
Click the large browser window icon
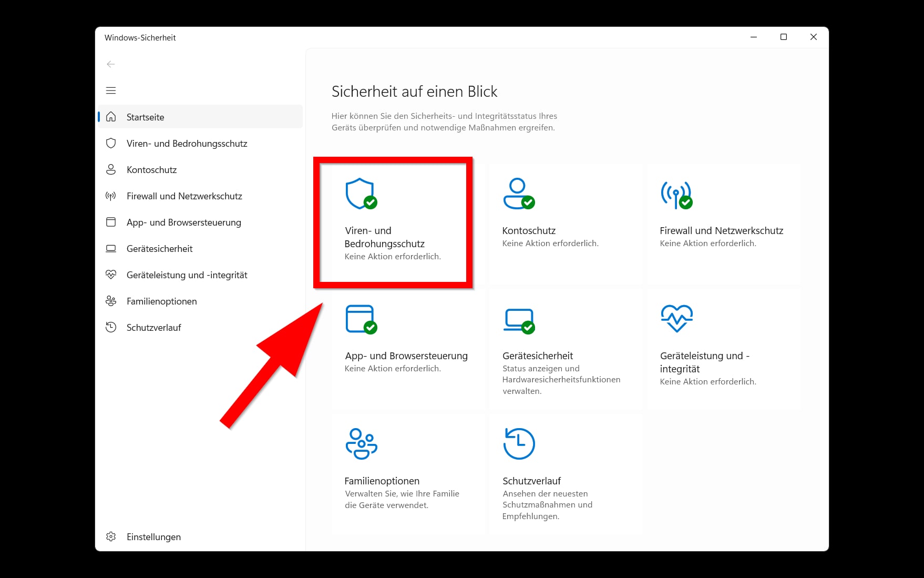(x=361, y=319)
